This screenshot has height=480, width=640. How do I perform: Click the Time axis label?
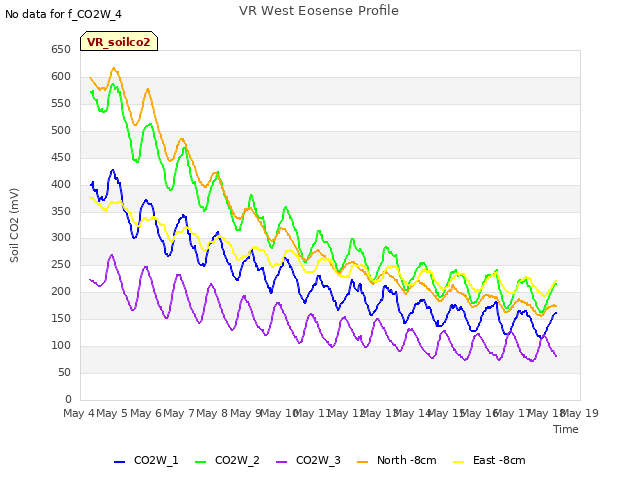click(x=566, y=429)
